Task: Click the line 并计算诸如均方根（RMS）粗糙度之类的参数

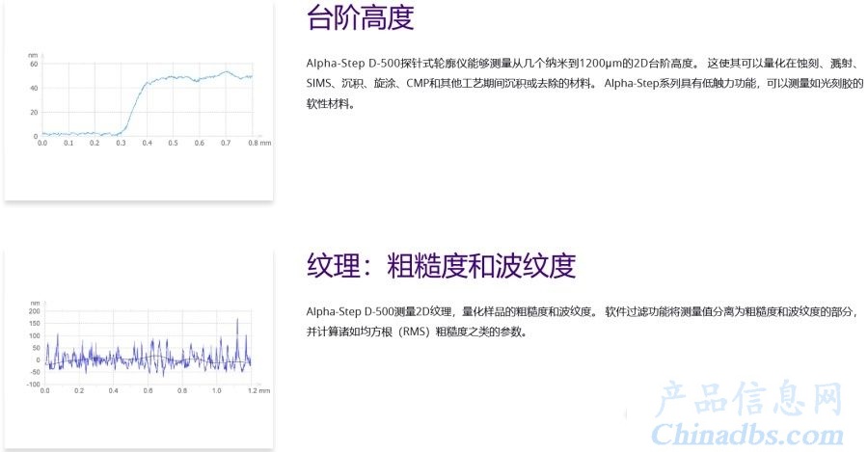Action: (x=417, y=332)
